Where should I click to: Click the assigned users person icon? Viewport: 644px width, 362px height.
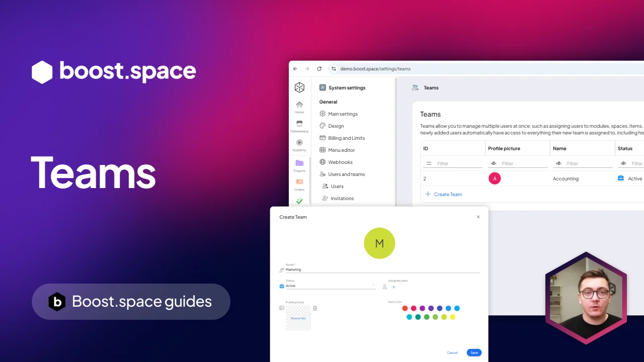pyautogui.click(x=384, y=287)
